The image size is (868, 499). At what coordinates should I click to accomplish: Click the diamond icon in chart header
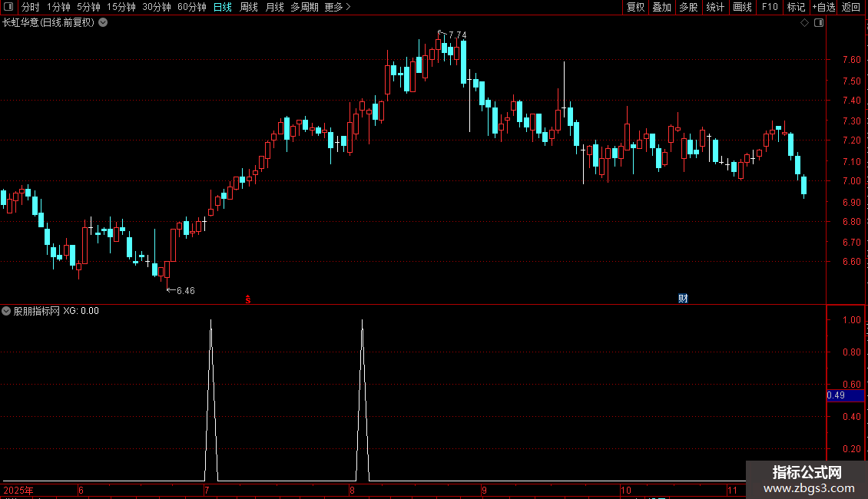click(805, 23)
